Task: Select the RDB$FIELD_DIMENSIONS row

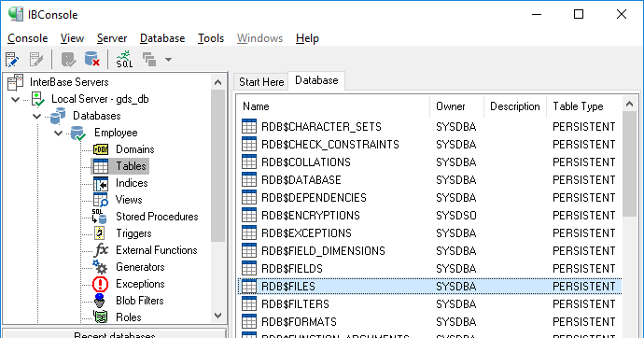Action: point(429,251)
